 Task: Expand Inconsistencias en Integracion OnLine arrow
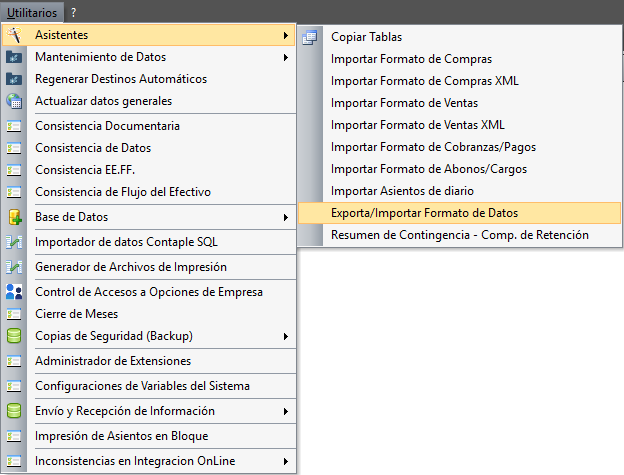(286, 461)
